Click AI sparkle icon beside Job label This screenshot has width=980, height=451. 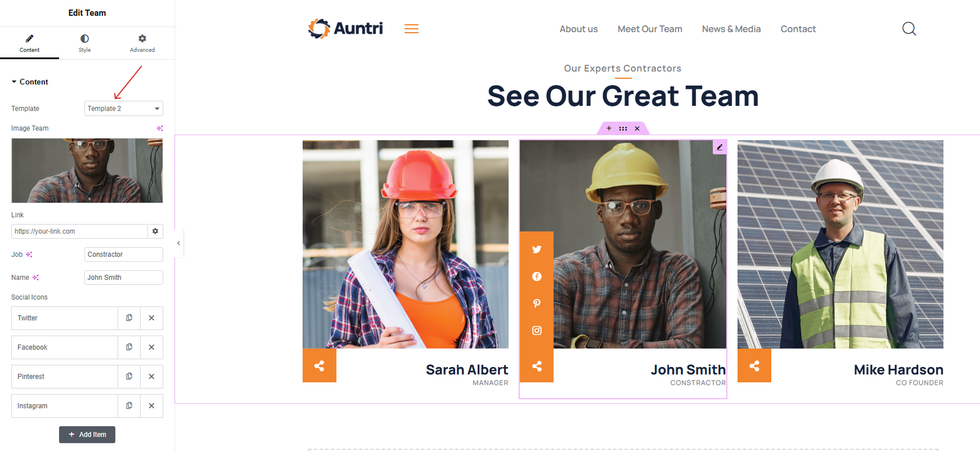pyautogui.click(x=29, y=254)
